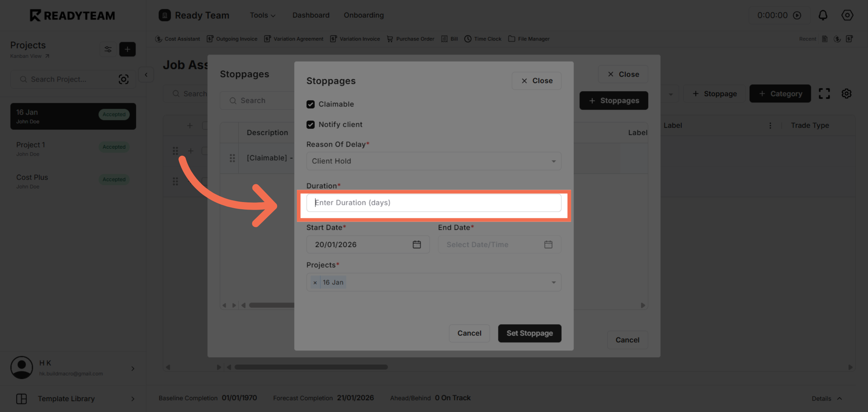Enter fullscreen mode for the table

point(825,93)
